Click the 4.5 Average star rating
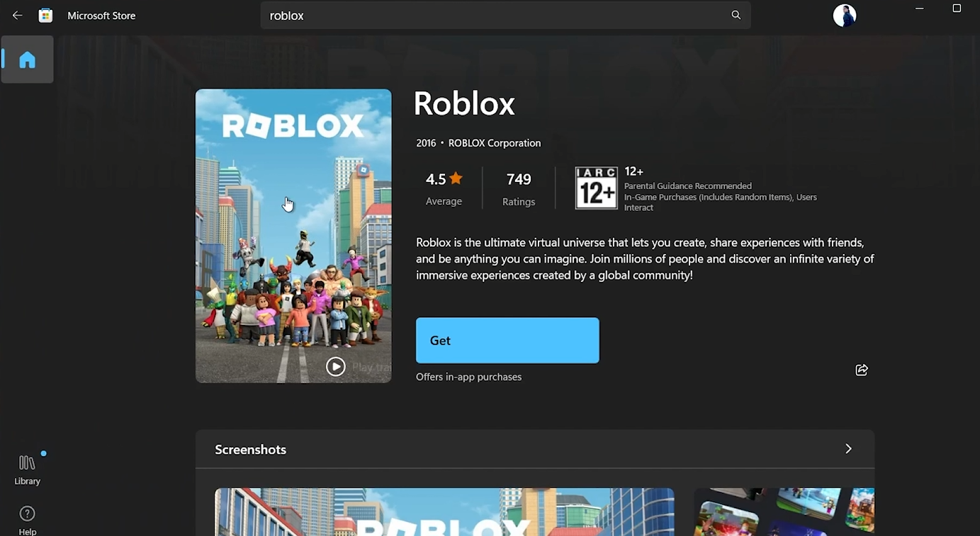980x536 pixels. click(444, 188)
